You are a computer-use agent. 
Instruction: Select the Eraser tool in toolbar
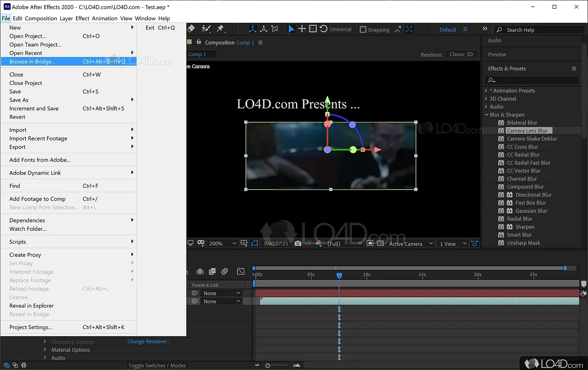(191, 29)
